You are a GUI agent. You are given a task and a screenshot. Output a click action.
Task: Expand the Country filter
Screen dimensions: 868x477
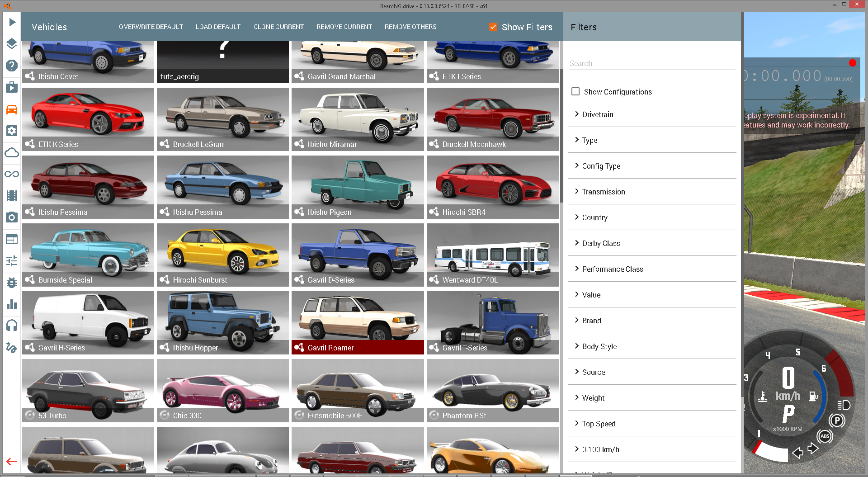(652, 217)
